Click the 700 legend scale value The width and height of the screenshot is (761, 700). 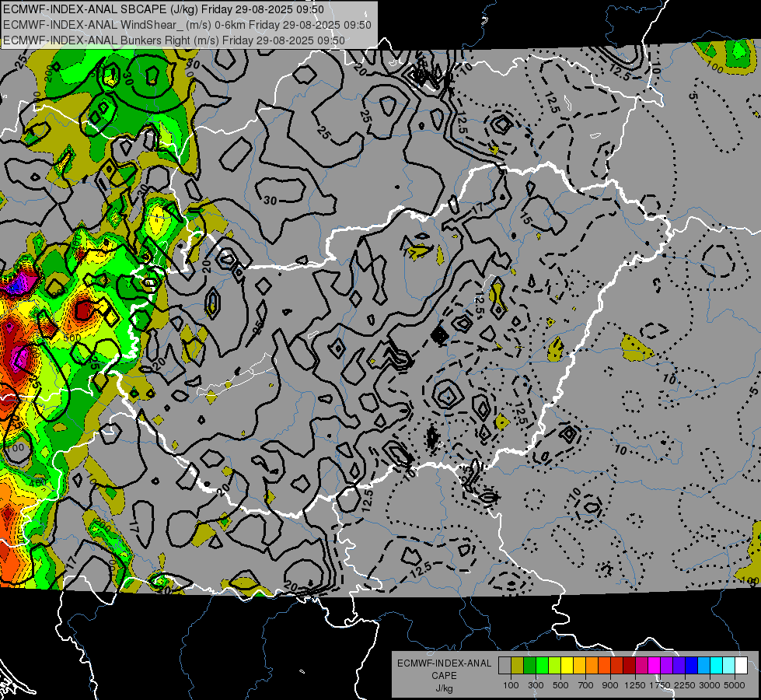click(586, 685)
